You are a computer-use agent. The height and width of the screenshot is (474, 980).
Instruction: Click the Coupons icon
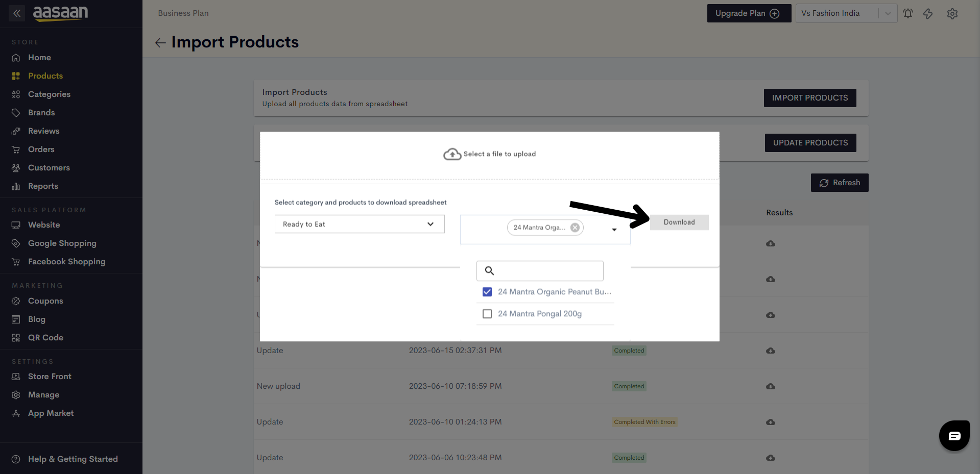(x=16, y=301)
